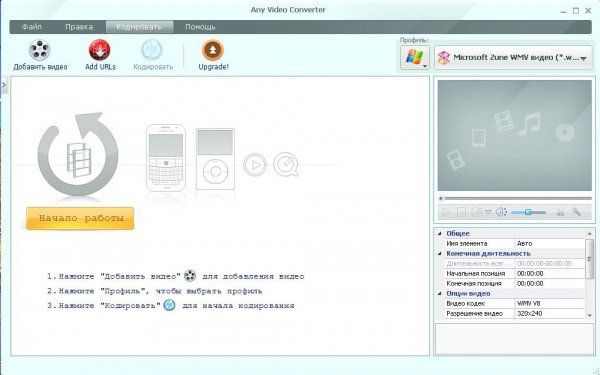Image resolution: width=600 pixels, height=375 pixels.
Task: Click the Начальная позиция label
Action: (x=476, y=274)
